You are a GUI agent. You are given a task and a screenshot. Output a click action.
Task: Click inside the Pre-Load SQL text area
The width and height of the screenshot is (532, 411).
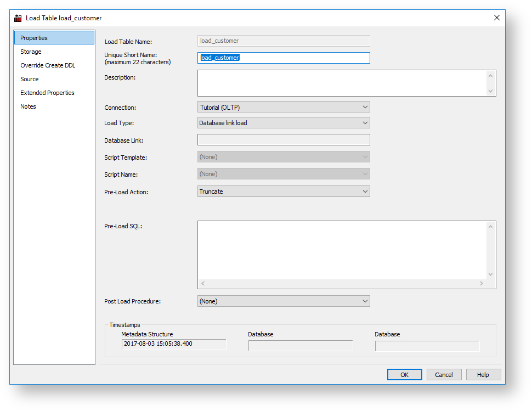[341, 250]
